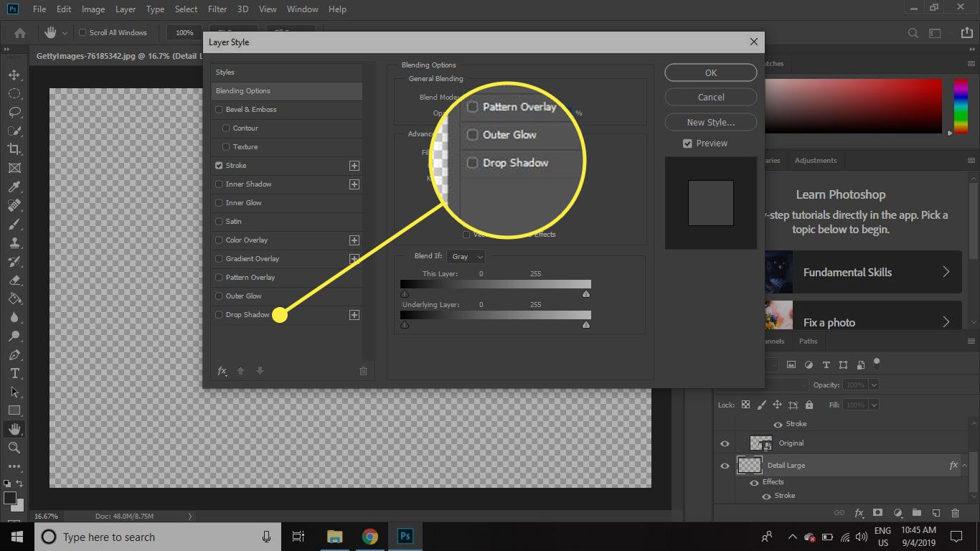The height and width of the screenshot is (551, 980).
Task: Hide the Detail Large layer via eye icon
Action: coord(725,466)
